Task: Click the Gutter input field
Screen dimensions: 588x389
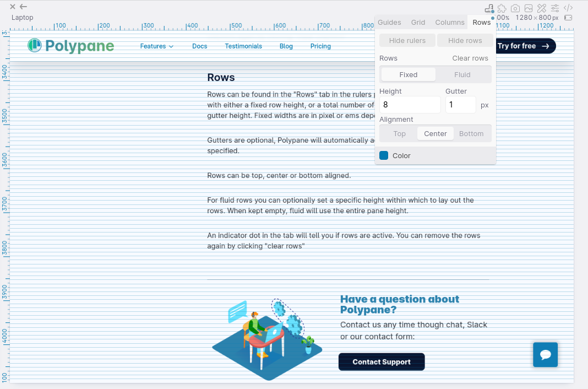Action: 460,105
